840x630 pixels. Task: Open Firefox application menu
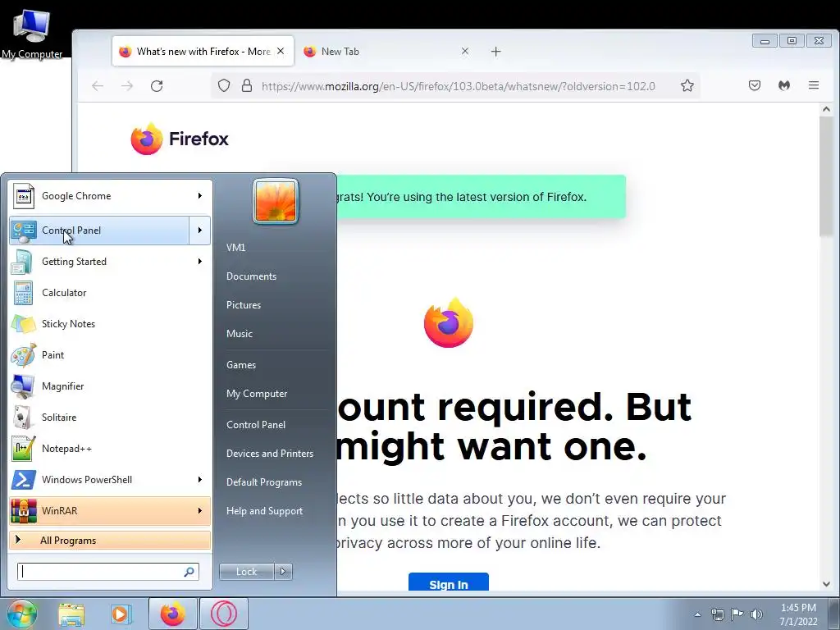(814, 85)
